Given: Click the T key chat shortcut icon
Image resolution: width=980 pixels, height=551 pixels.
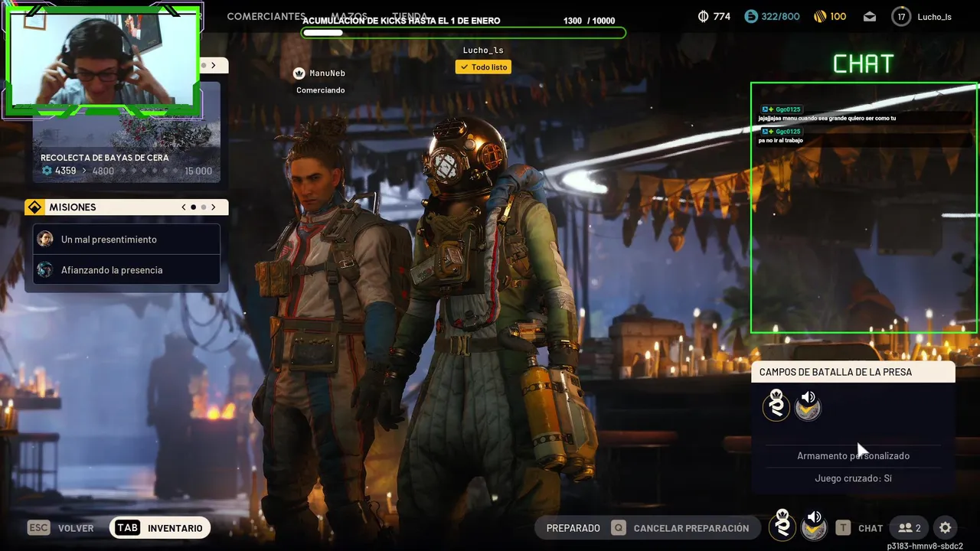Looking at the screenshot, I should coord(843,528).
